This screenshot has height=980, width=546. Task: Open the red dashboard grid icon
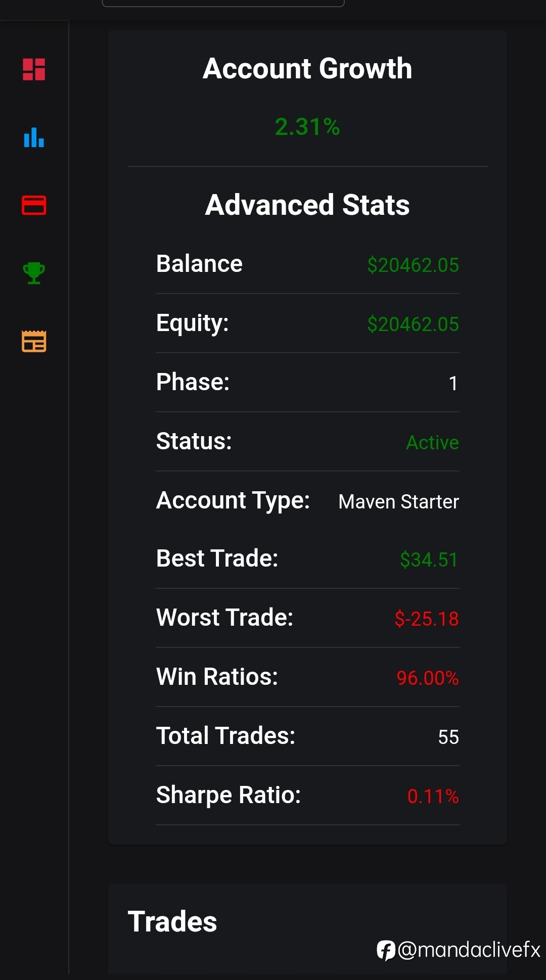34,69
